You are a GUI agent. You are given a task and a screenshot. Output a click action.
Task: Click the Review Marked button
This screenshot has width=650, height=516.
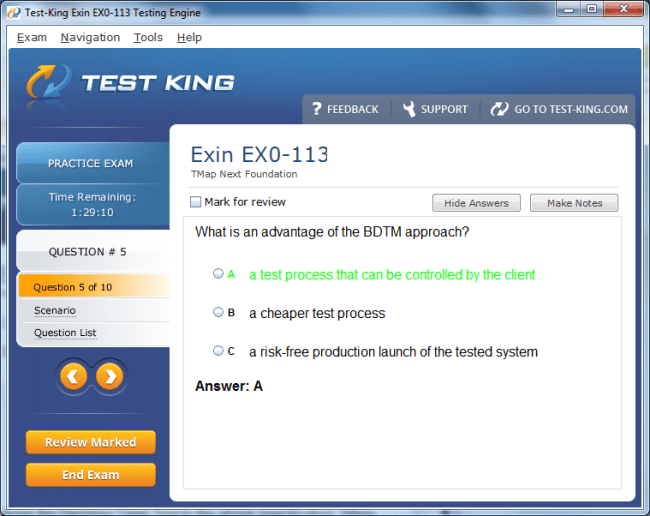(x=90, y=442)
